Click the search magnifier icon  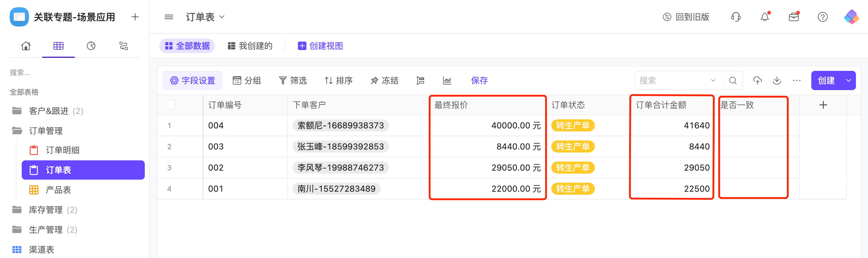[733, 80]
